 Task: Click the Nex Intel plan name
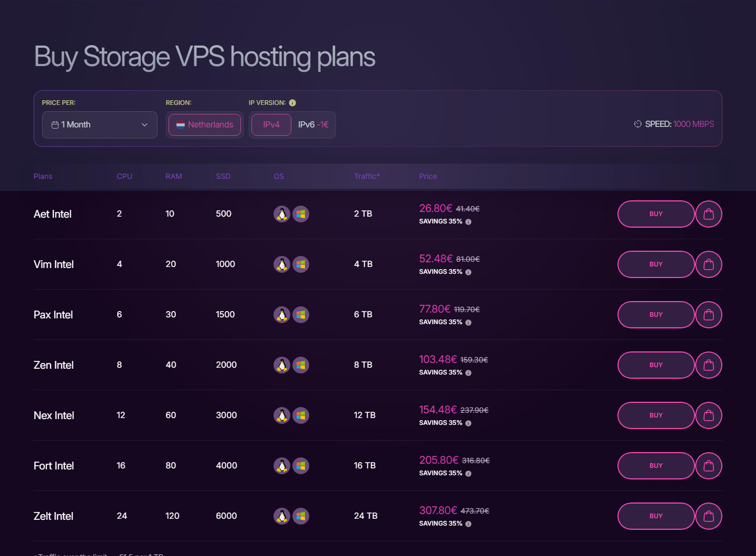pyautogui.click(x=54, y=415)
